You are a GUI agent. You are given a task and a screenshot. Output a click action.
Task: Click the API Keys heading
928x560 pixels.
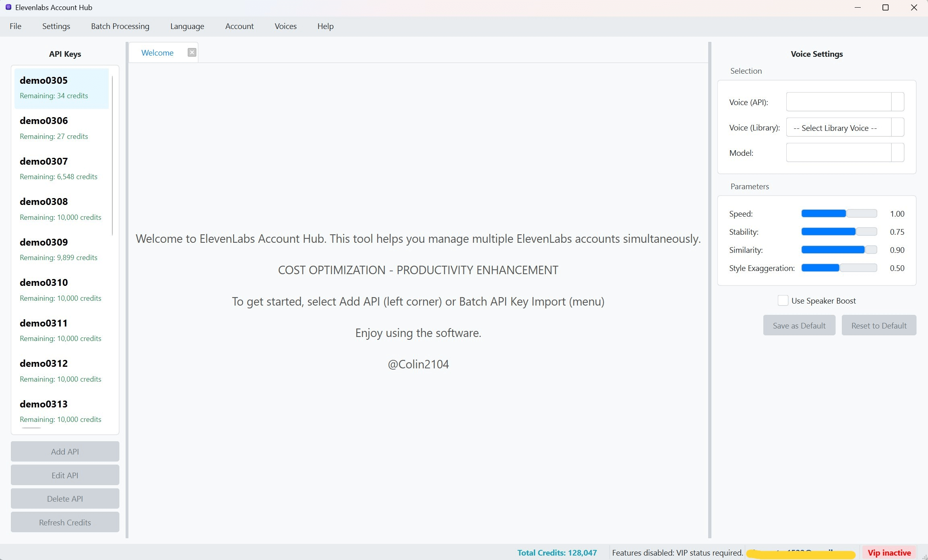tap(65, 54)
